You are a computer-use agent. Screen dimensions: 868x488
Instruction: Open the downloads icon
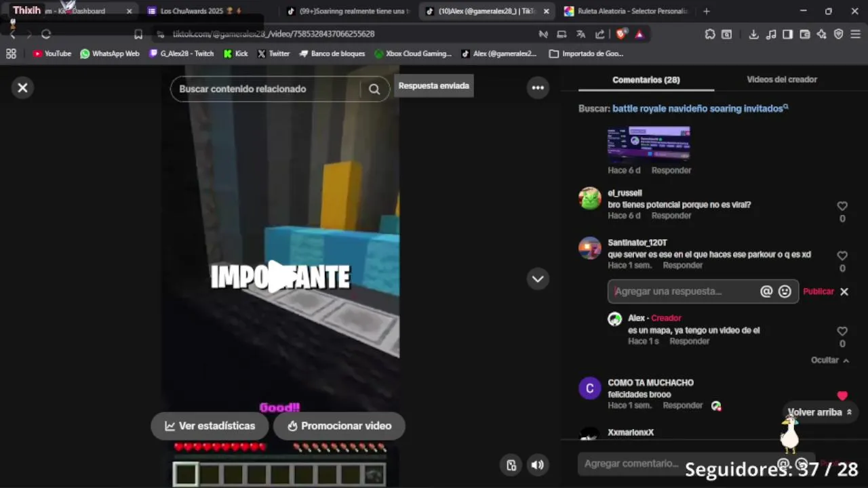pyautogui.click(x=753, y=34)
